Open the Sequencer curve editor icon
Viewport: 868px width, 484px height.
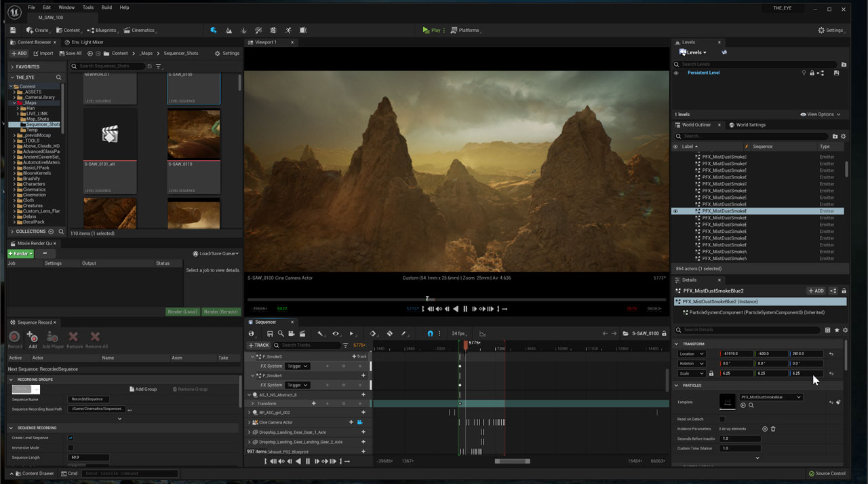pos(482,333)
